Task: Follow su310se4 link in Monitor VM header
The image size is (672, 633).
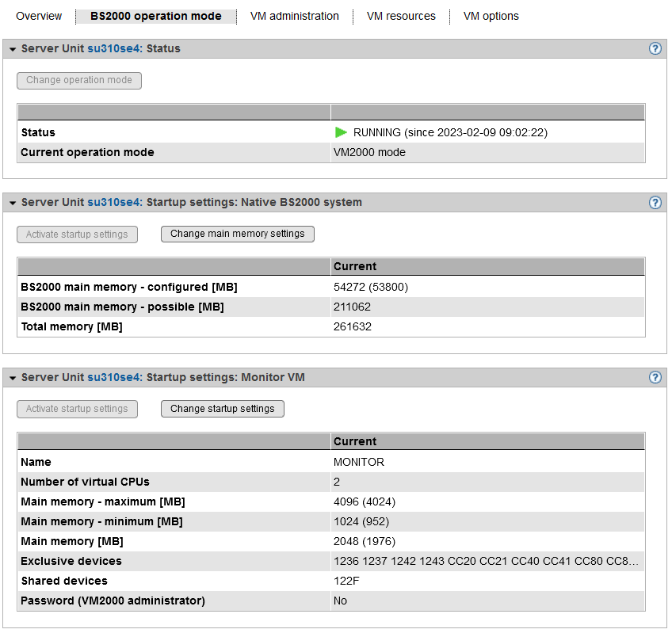Action: tap(114, 379)
